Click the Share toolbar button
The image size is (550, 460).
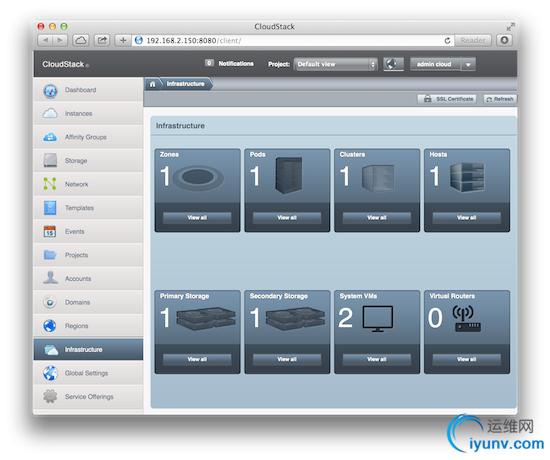(102, 40)
